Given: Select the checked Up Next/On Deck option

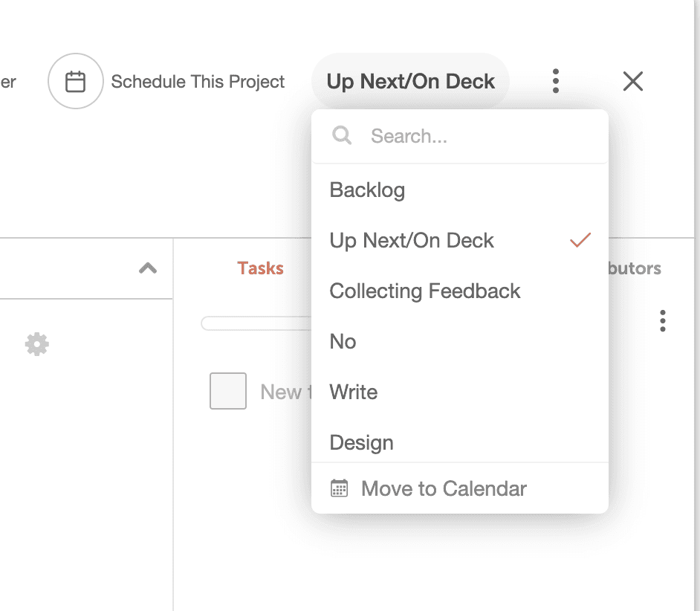Looking at the screenshot, I should point(460,241).
